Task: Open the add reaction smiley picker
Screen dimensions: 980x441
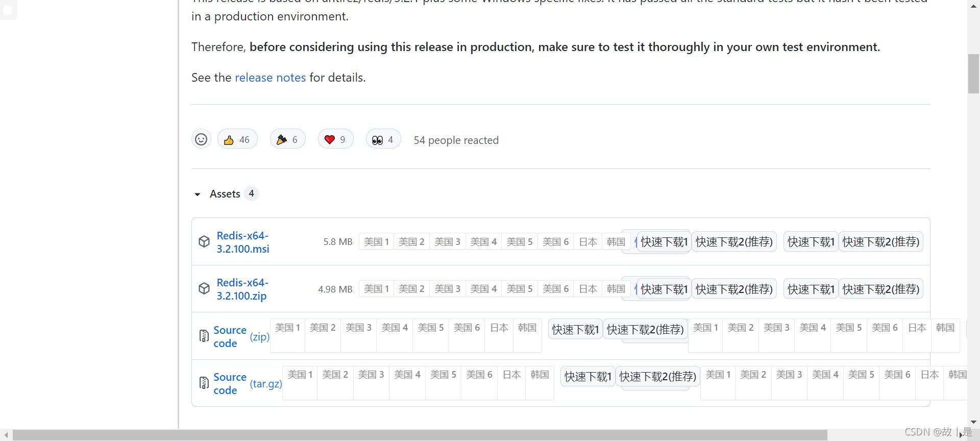Action: [201, 139]
